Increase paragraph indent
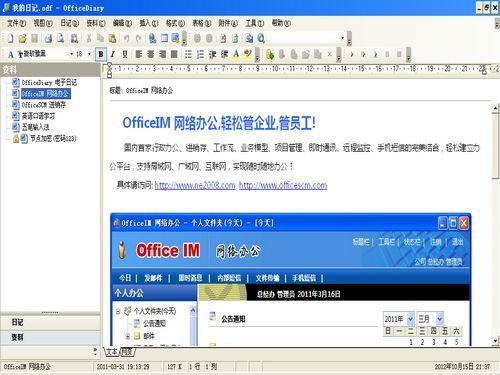The height and width of the screenshot is (375, 500). point(224,54)
